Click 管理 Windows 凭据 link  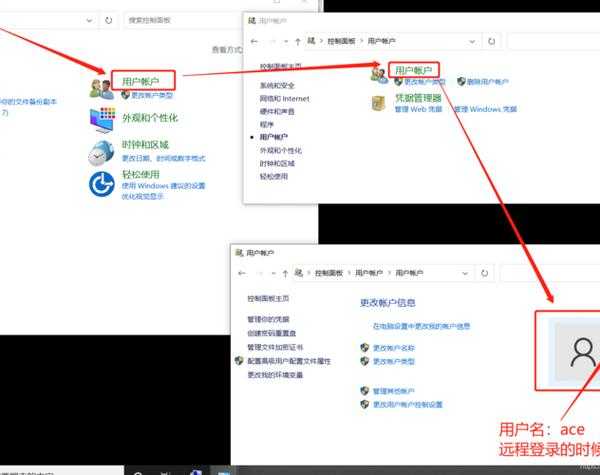pos(485,109)
